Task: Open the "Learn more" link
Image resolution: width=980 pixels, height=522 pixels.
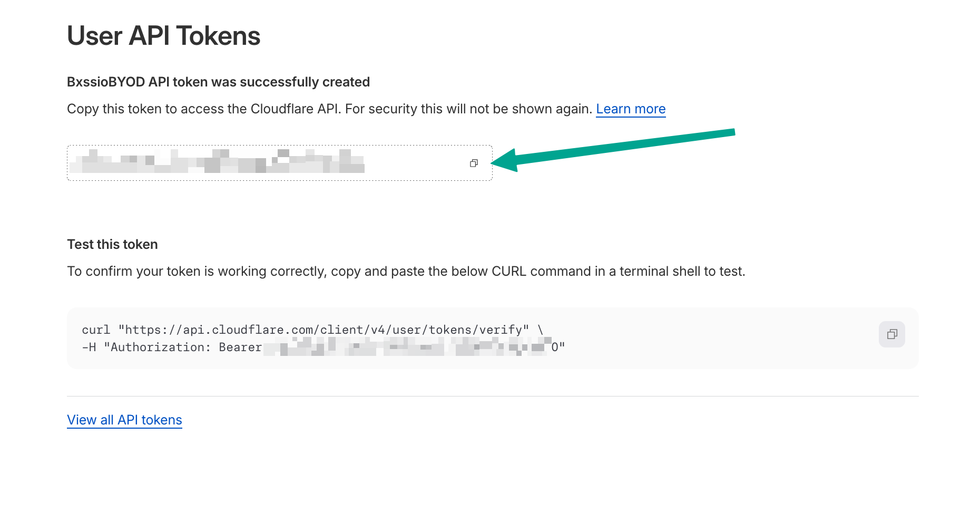Action: click(x=631, y=109)
